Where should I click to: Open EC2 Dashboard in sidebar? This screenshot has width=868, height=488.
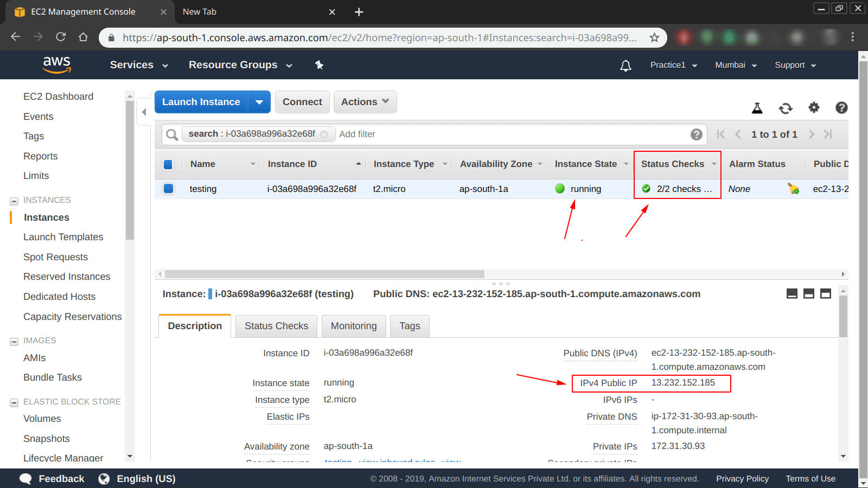tap(58, 97)
